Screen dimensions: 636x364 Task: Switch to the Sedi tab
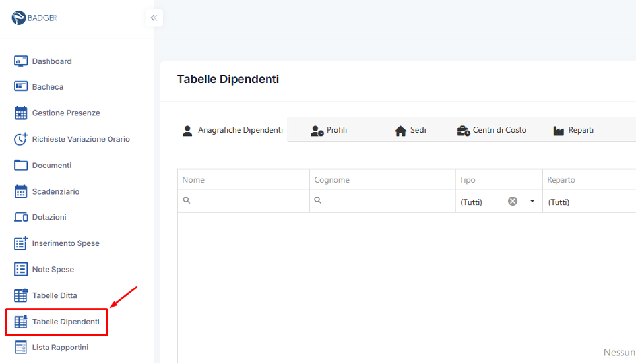click(410, 131)
